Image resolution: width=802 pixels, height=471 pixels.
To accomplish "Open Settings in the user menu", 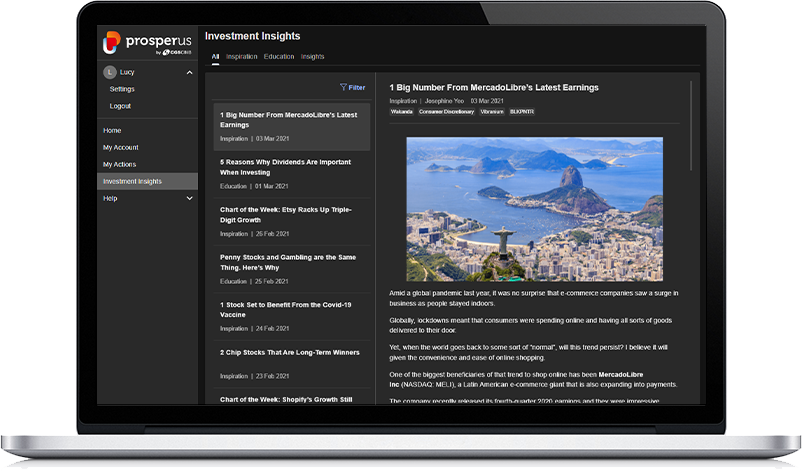I will pyautogui.click(x=122, y=89).
